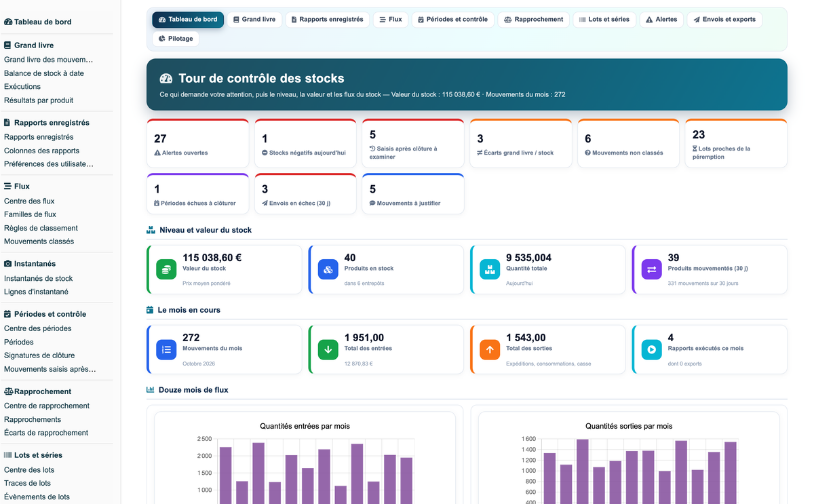Select the Pilotage tab

point(176,39)
